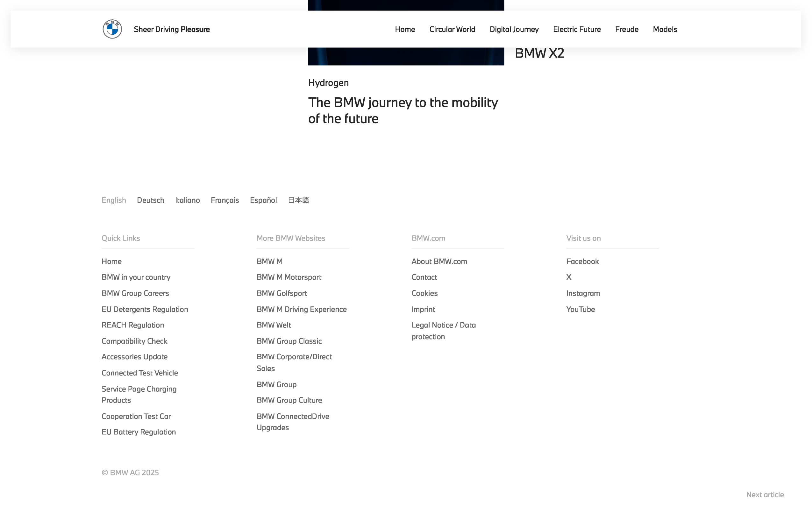Switch language to Deutsch
Screen dimensions: 812x525
click(150, 200)
